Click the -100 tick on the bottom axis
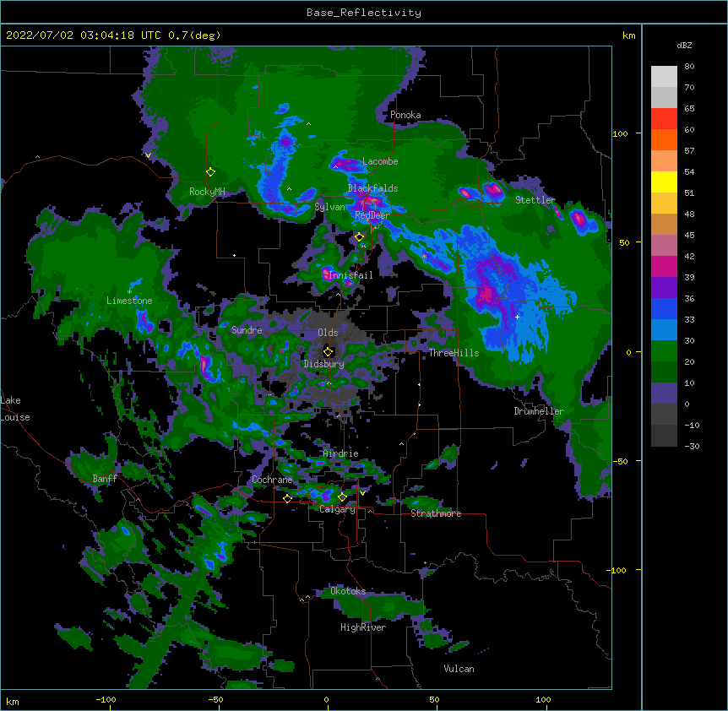Viewport: 728px width, 711px height. coord(106,699)
